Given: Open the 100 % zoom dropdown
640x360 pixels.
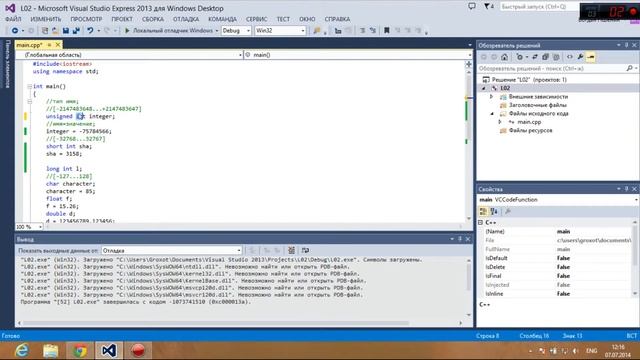Looking at the screenshot, I should [x=29, y=227].
